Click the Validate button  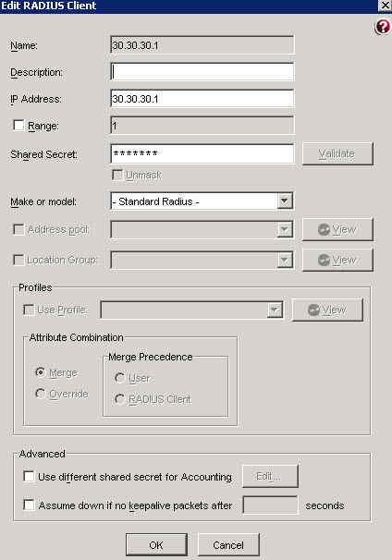click(337, 153)
